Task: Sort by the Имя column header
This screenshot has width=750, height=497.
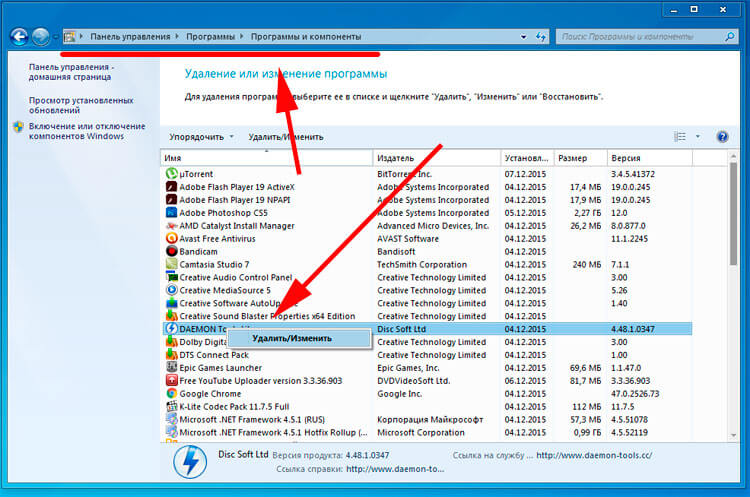Action: tap(266, 158)
